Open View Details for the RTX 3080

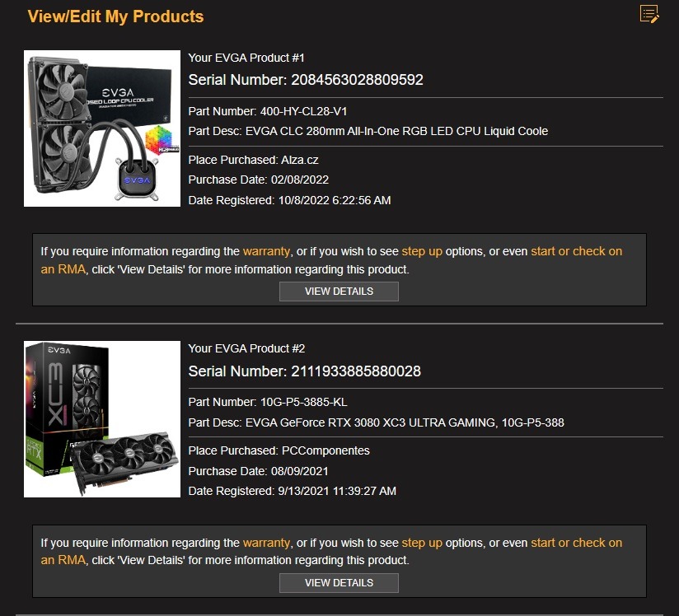(x=339, y=583)
